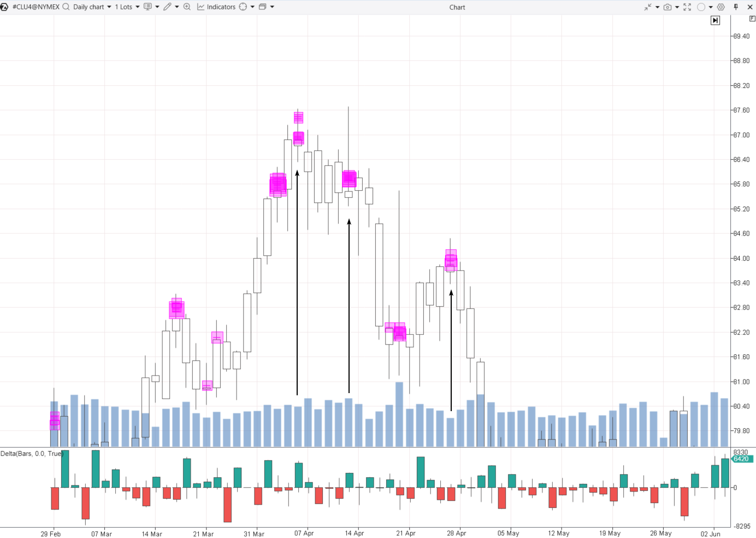Expand chart to full screen

coord(687,7)
